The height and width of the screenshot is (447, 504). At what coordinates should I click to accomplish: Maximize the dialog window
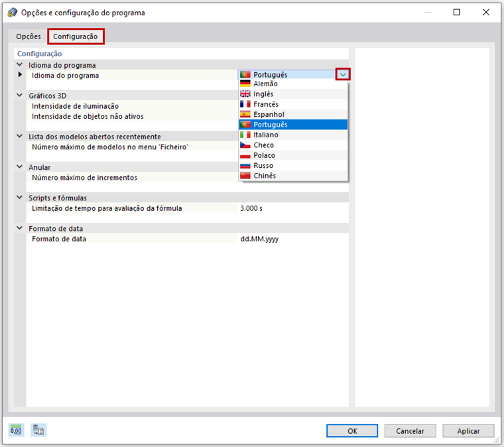pyautogui.click(x=456, y=12)
